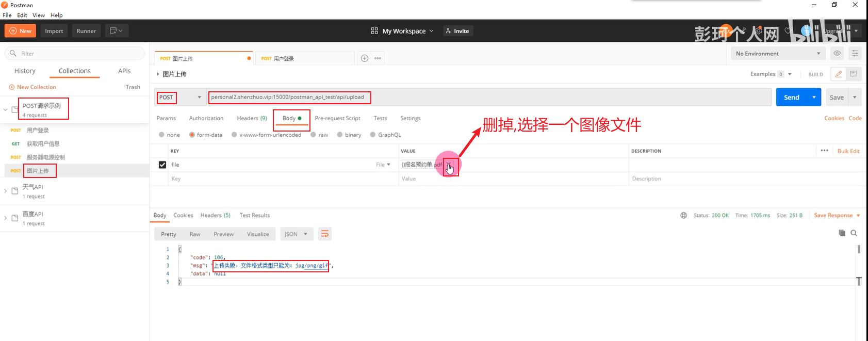Viewport: 868px width, 341px height.
Task: Click the request URL input field
Action: (x=464, y=97)
